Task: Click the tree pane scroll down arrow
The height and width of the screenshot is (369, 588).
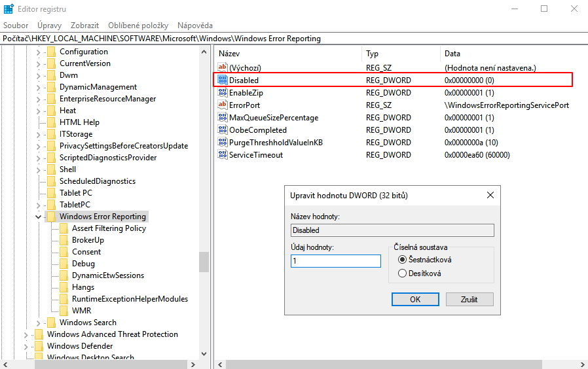Action: [204, 354]
